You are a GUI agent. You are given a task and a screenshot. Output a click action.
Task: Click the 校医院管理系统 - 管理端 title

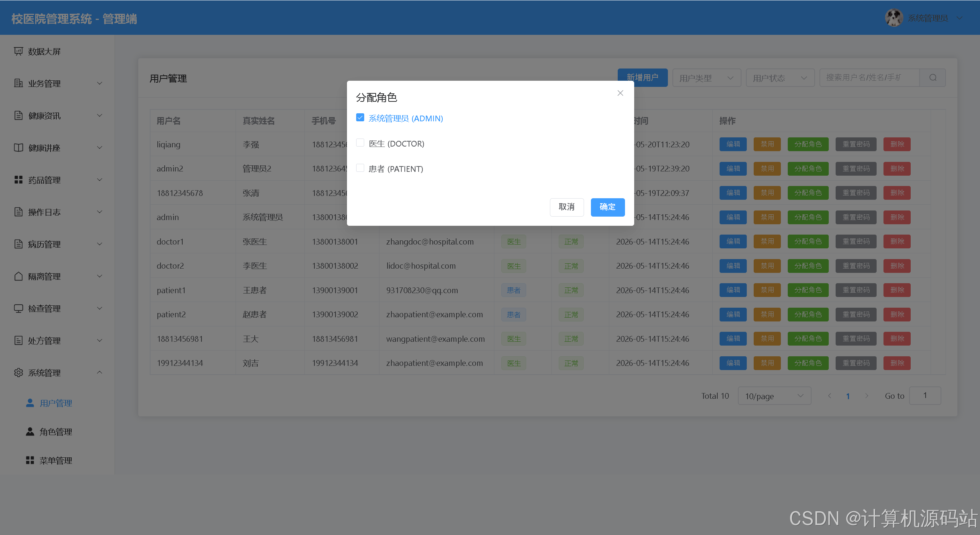(74, 18)
